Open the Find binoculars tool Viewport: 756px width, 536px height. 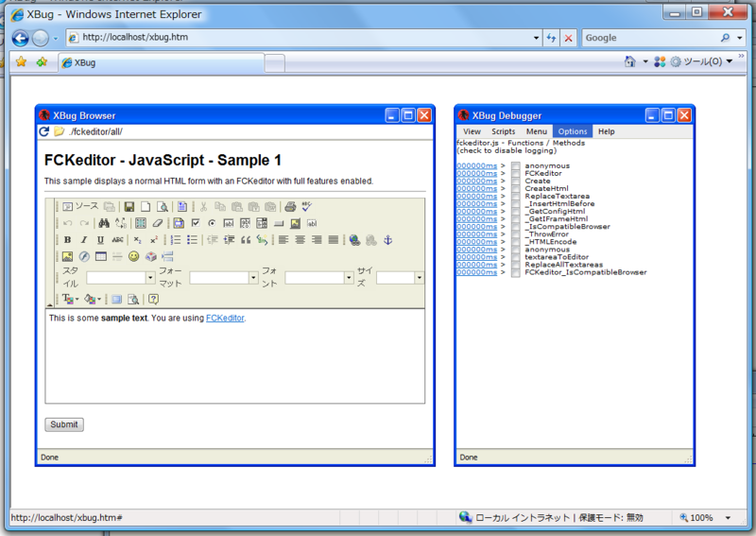(104, 223)
